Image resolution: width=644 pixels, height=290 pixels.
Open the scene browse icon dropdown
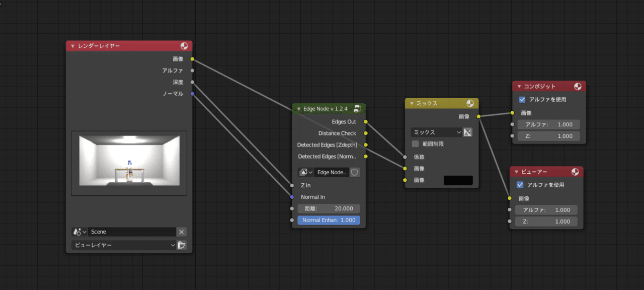pos(79,232)
